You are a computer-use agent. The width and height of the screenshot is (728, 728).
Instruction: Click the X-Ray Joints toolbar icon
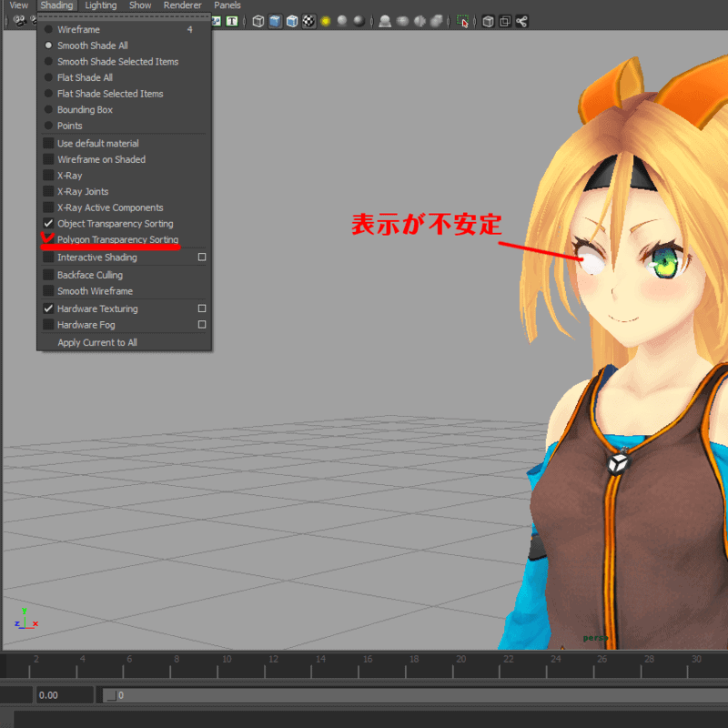(x=521, y=21)
